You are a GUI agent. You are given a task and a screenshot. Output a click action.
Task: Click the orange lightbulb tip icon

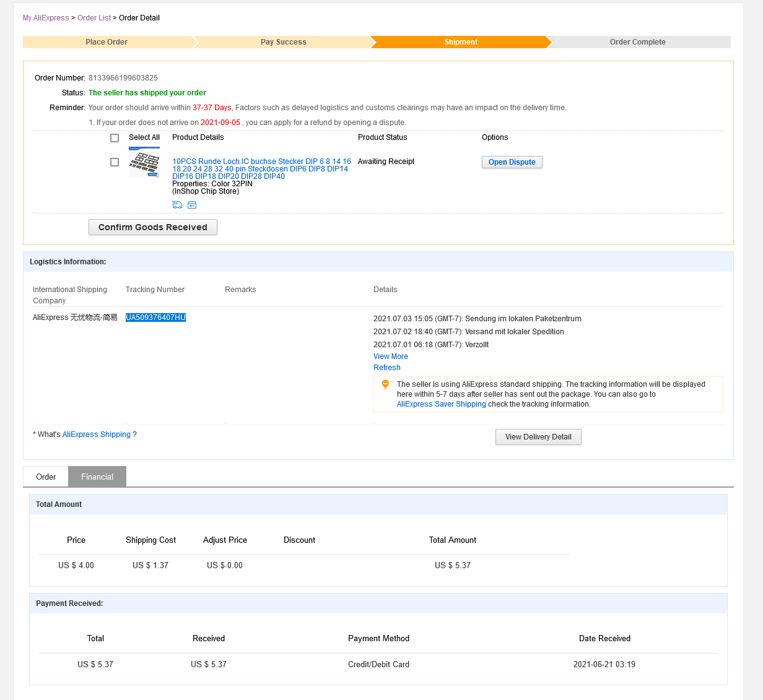(385, 384)
